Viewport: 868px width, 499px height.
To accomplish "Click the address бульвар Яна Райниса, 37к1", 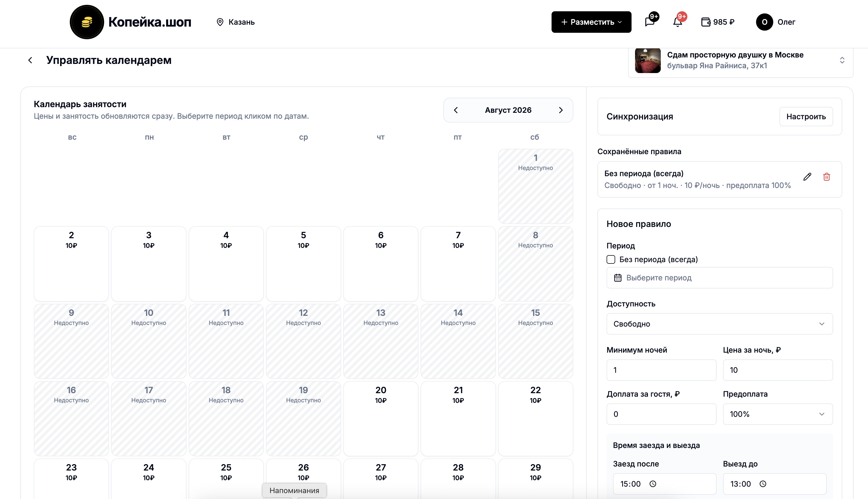I will pyautogui.click(x=717, y=66).
